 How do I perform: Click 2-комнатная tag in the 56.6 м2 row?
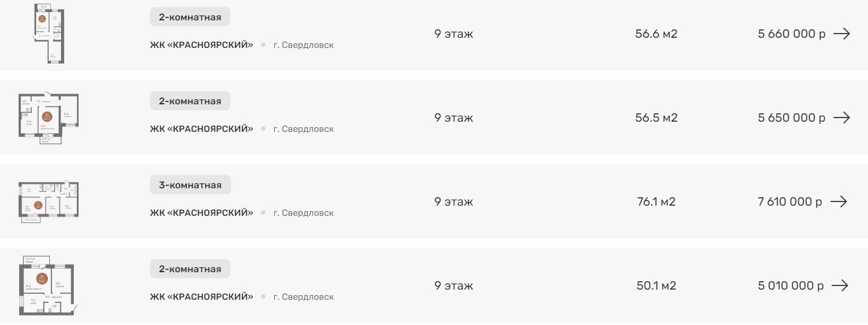pyautogui.click(x=190, y=17)
